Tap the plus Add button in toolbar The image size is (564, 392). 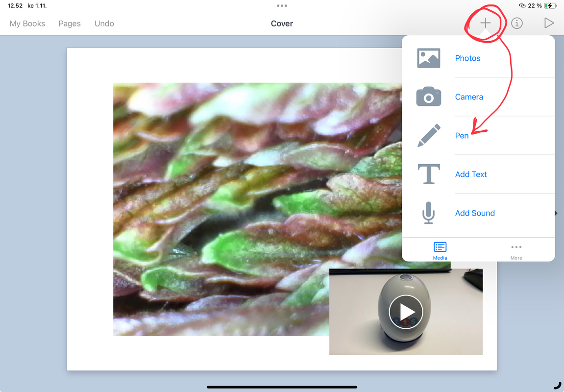[x=485, y=23]
